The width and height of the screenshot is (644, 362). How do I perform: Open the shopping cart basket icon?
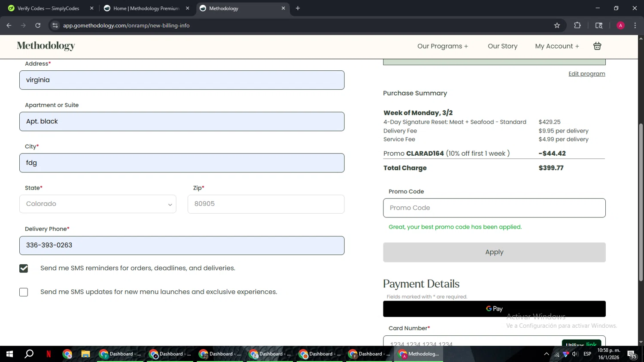tap(597, 46)
